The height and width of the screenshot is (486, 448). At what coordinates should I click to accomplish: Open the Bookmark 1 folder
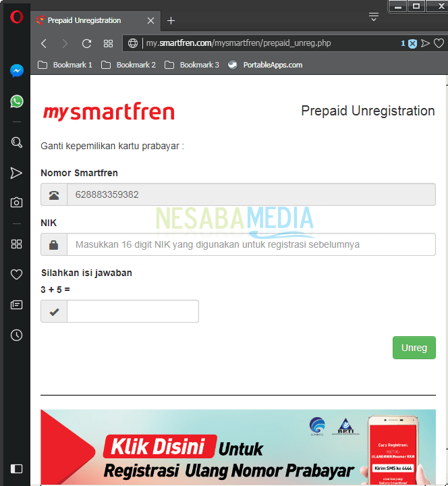(65, 65)
